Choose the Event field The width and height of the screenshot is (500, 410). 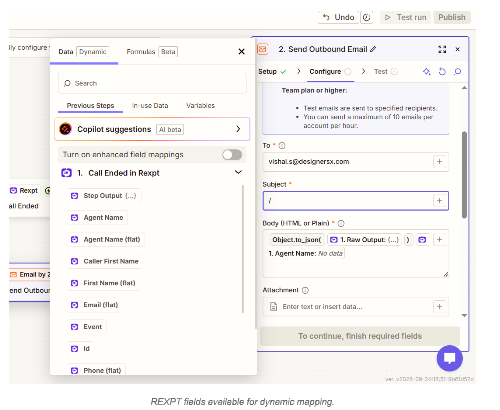pyautogui.click(x=87, y=327)
